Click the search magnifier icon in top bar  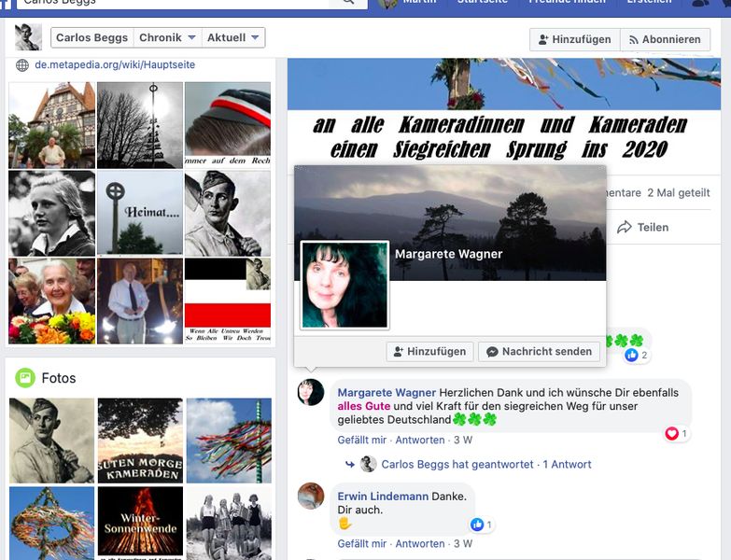(x=348, y=2)
